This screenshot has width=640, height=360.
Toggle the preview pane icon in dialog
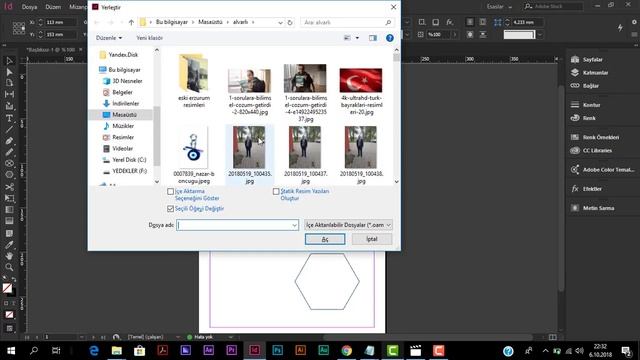pos(373,38)
